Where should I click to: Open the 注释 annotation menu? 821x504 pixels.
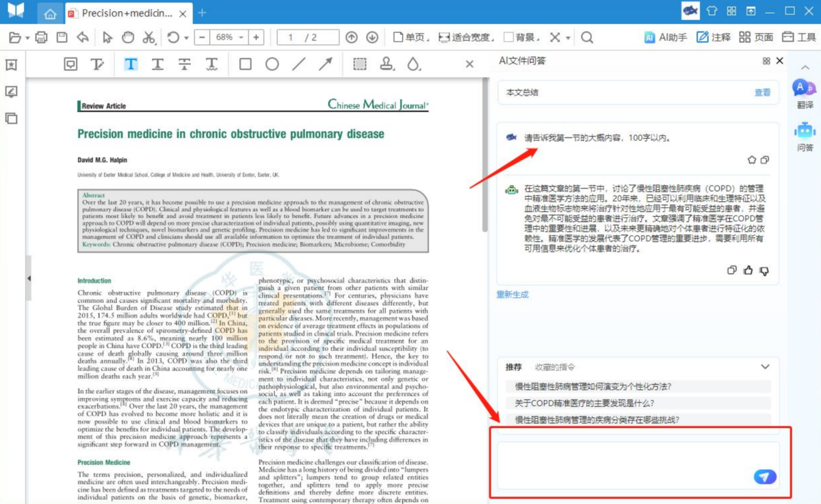click(x=713, y=38)
